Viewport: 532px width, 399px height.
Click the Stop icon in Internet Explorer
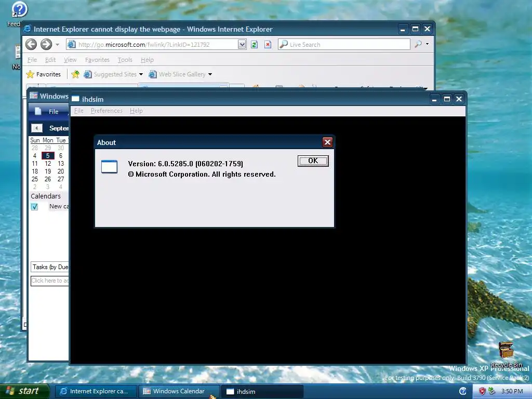coord(268,45)
